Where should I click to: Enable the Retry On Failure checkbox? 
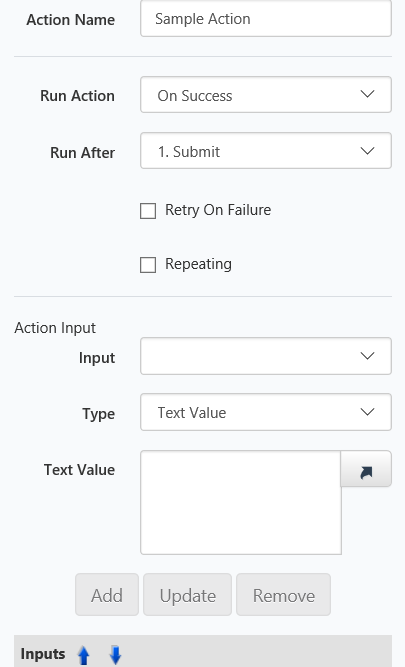click(x=148, y=211)
